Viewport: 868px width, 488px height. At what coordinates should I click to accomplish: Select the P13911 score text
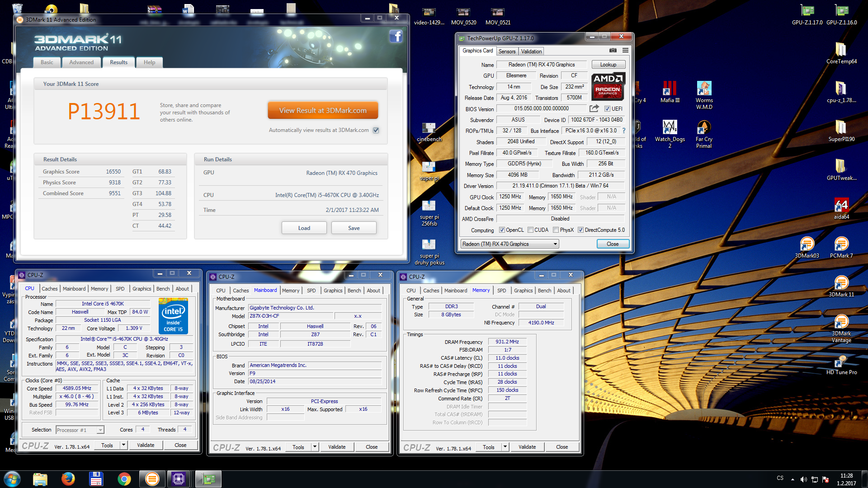[104, 112]
